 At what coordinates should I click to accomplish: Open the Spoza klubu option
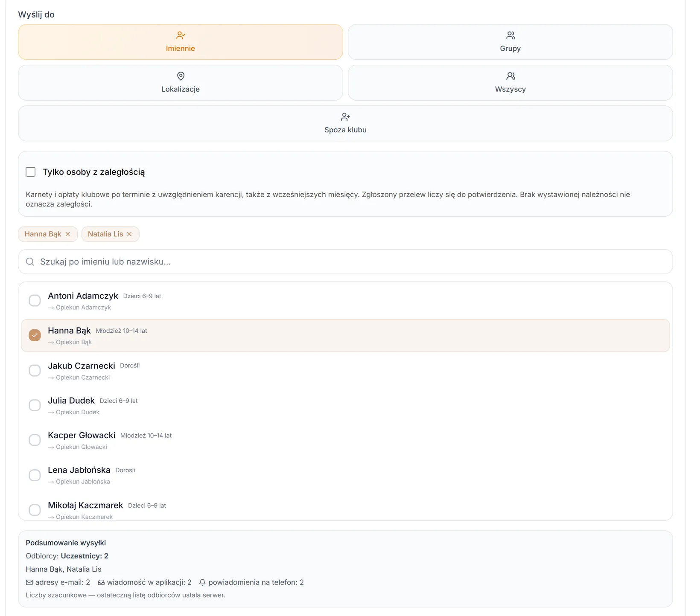tap(345, 123)
